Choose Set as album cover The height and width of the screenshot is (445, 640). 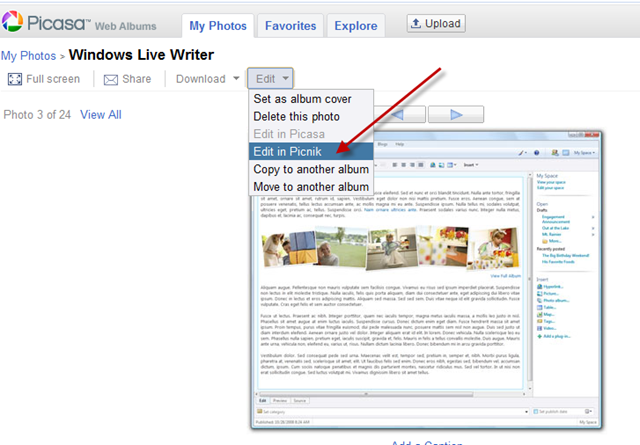point(311,99)
